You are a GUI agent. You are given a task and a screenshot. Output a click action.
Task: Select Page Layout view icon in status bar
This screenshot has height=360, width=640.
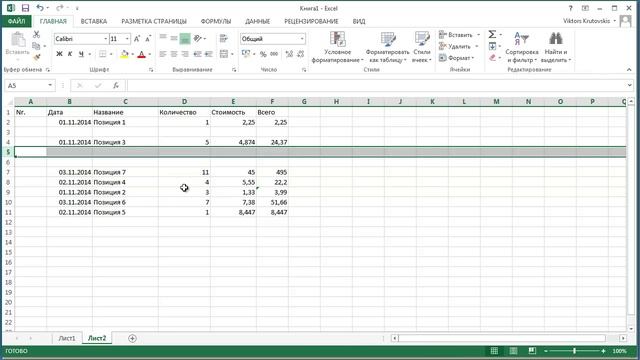(513, 351)
